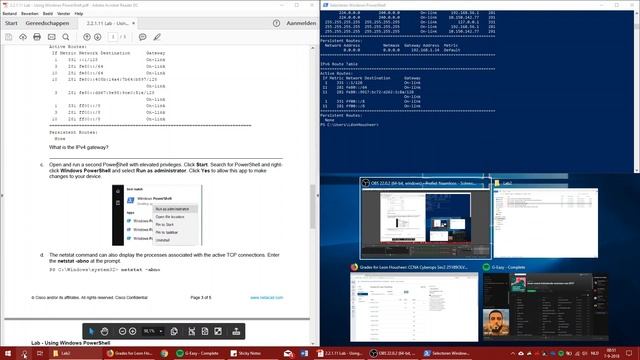Open the Venster menu

(63, 13)
